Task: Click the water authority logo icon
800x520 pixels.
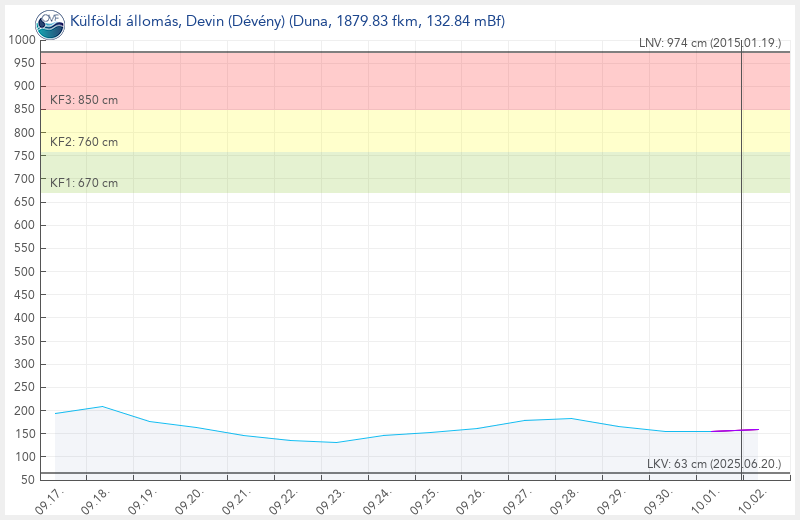Action: coord(48,20)
